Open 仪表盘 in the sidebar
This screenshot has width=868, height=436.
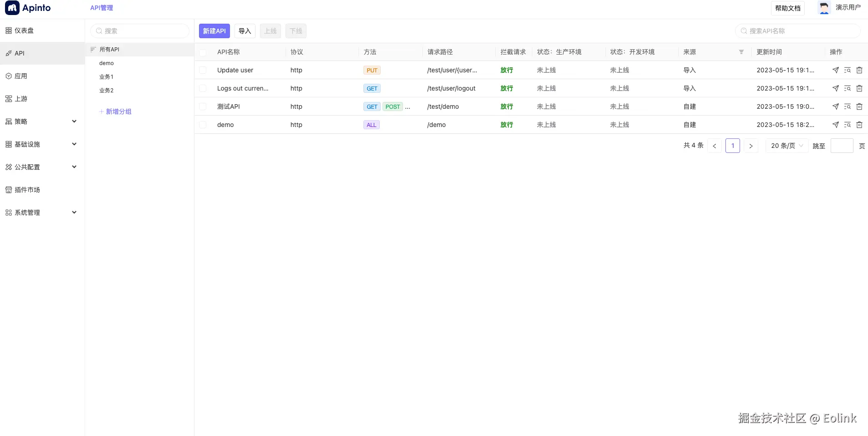coord(42,30)
